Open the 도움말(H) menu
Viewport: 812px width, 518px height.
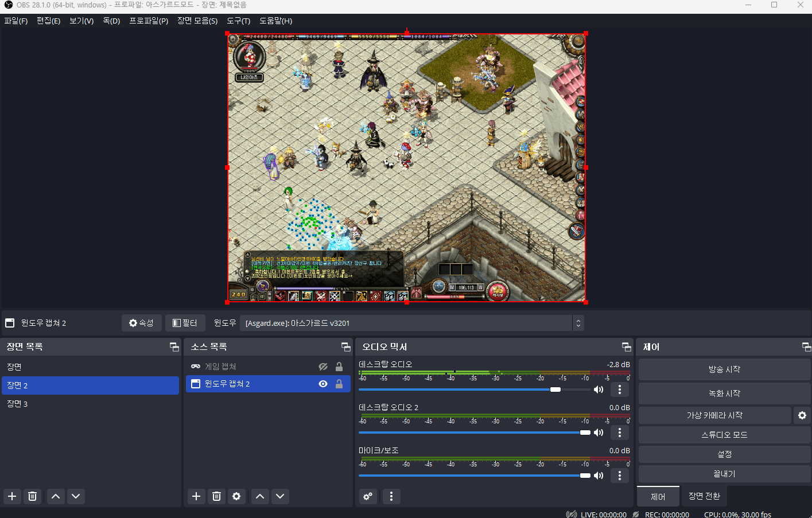click(275, 21)
